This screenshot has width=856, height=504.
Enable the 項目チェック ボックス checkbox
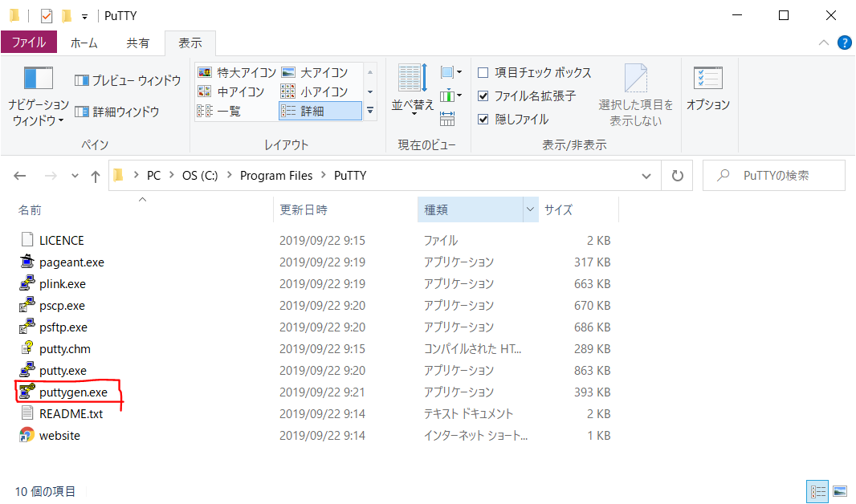click(483, 72)
